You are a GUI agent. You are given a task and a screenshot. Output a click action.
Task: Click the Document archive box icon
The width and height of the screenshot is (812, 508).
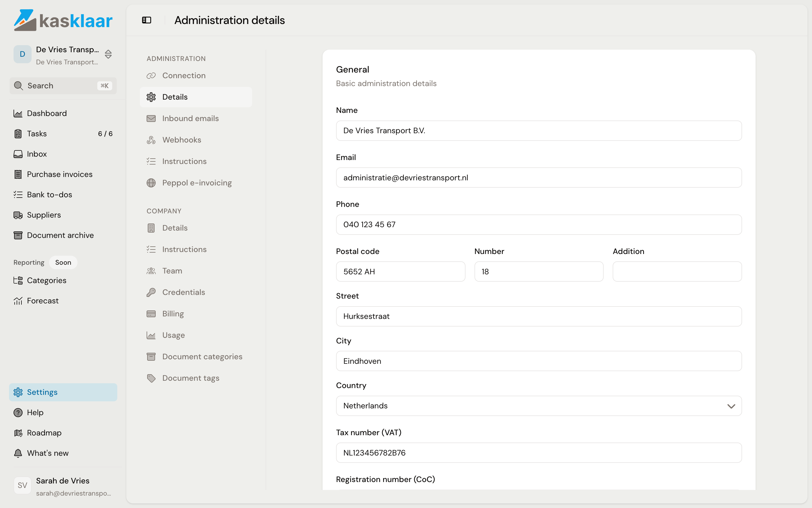click(18, 235)
